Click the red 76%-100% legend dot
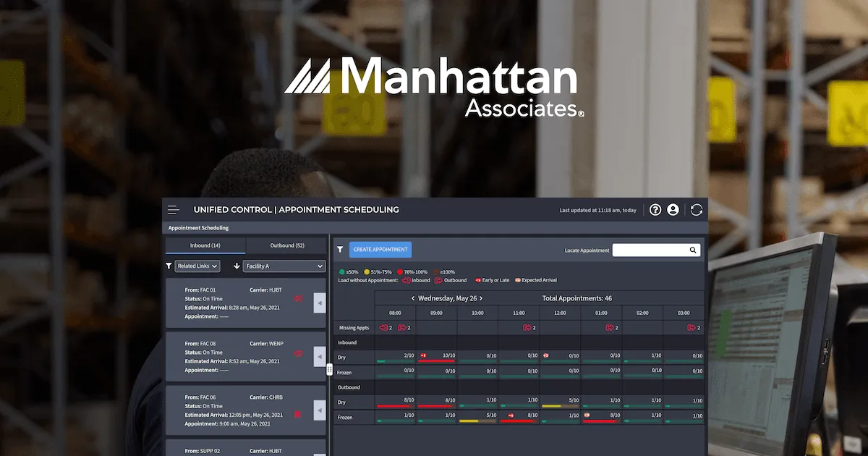Image resolution: width=868 pixels, height=456 pixels. [399, 272]
